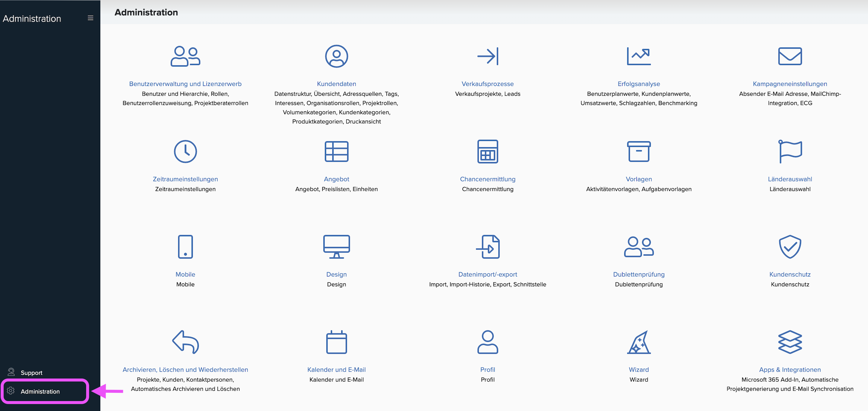Open the Vorlagen link
The width and height of the screenshot is (868, 411).
click(x=638, y=179)
